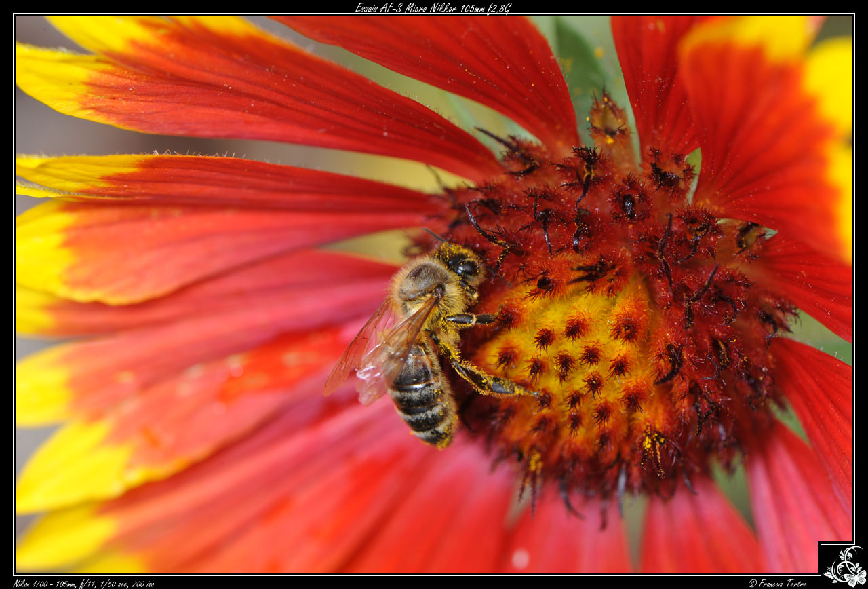Click the EXIF line "Nikon d700 - 105mm, f/11, 1/60 sec, 200 iso"

pos(83,584)
